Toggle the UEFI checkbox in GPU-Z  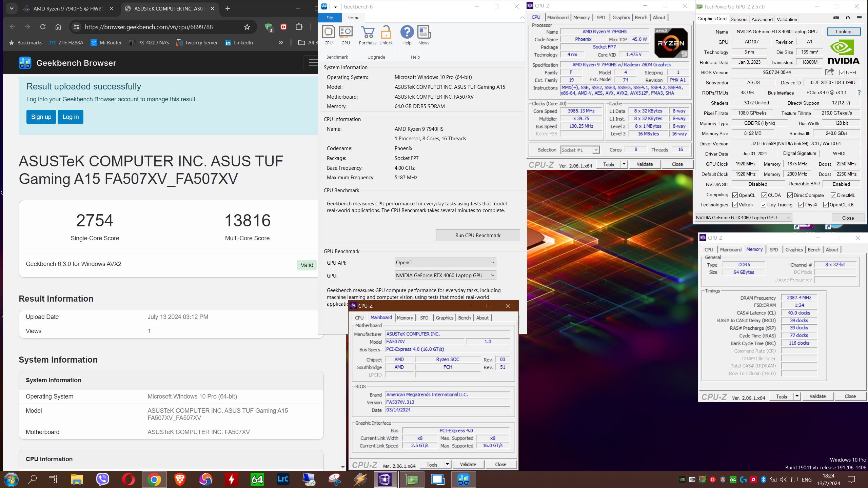point(842,73)
